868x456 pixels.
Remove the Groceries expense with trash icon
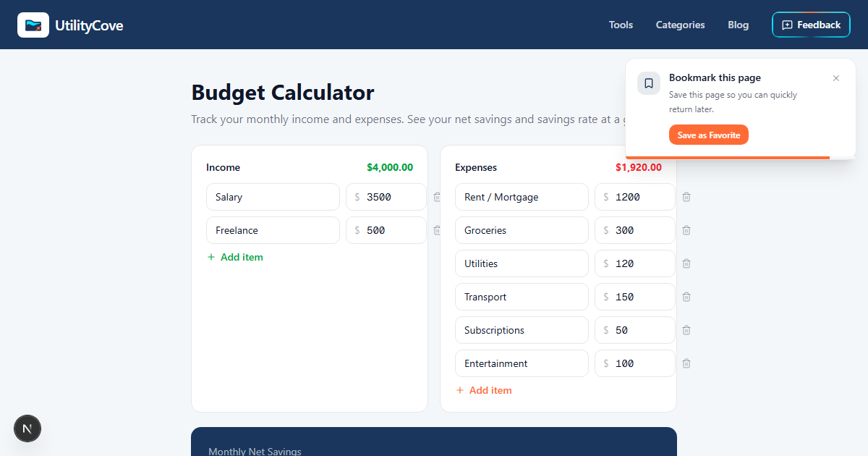click(x=686, y=230)
